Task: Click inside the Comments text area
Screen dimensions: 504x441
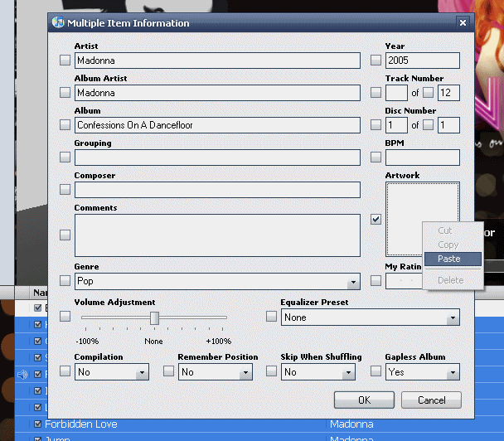Action: pyautogui.click(x=217, y=235)
